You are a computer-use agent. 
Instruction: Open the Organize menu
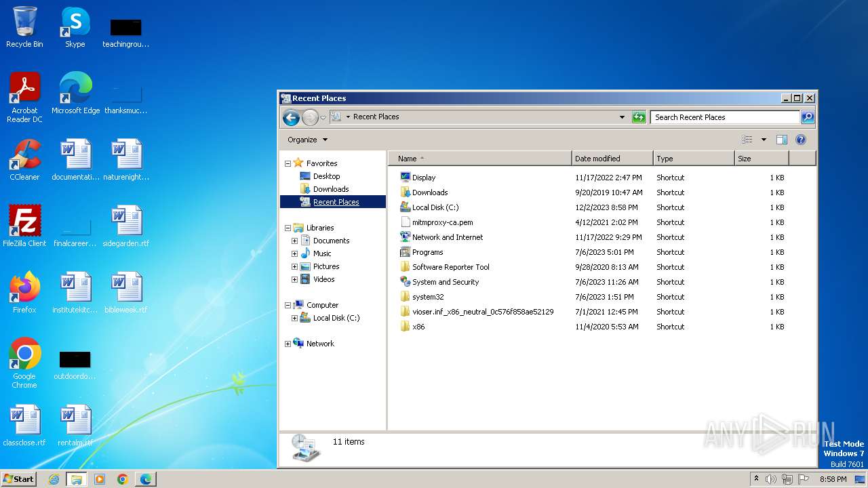coord(307,140)
